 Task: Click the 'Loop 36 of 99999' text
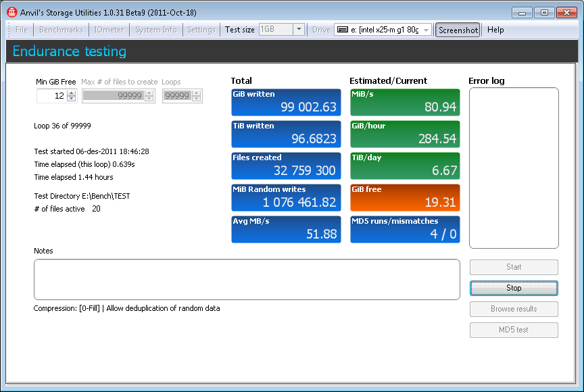click(62, 126)
